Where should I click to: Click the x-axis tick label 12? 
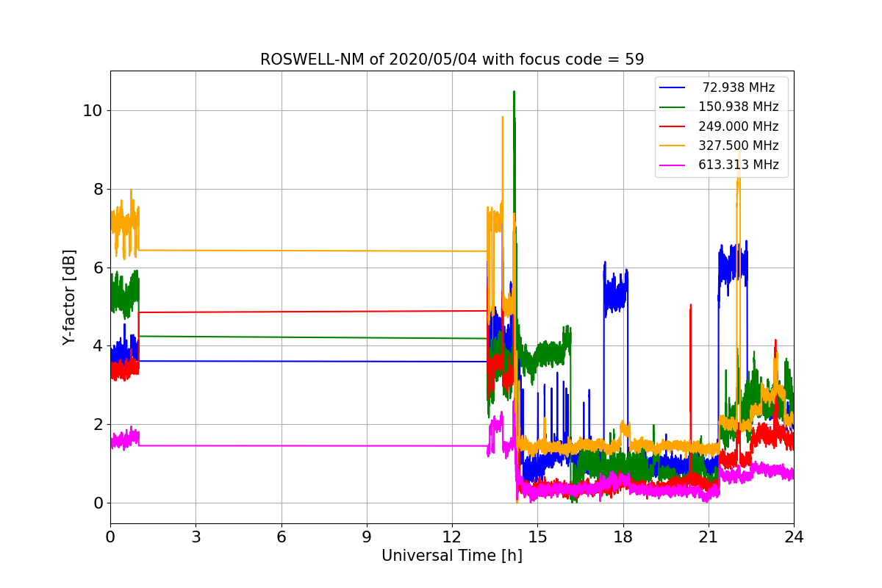click(452, 537)
